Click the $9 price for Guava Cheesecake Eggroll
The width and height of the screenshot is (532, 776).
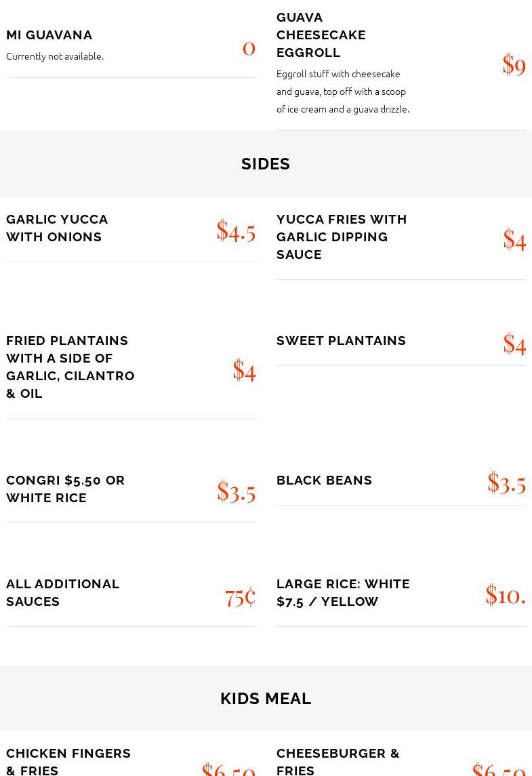(514, 64)
